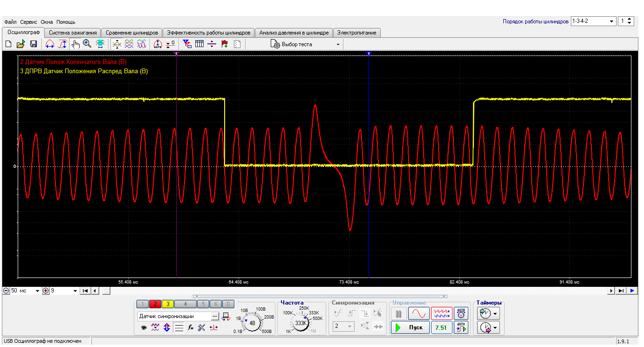The image size is (644, 347).
Task: Switch to Сравнение цилиндров tab
Action: point(132,33)
